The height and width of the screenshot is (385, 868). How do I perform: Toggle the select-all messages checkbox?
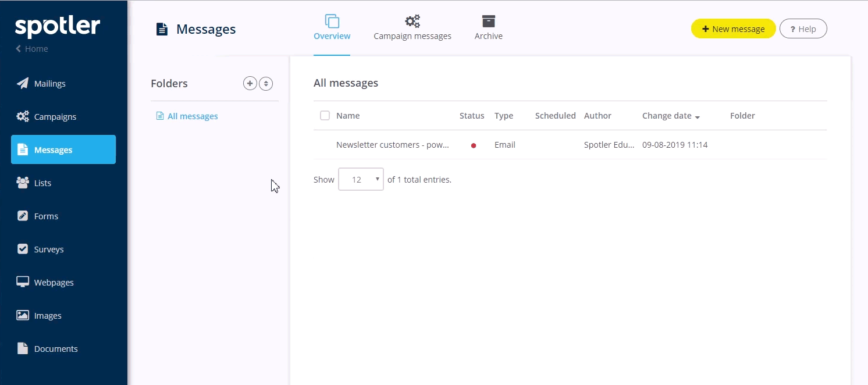(325, 116)
